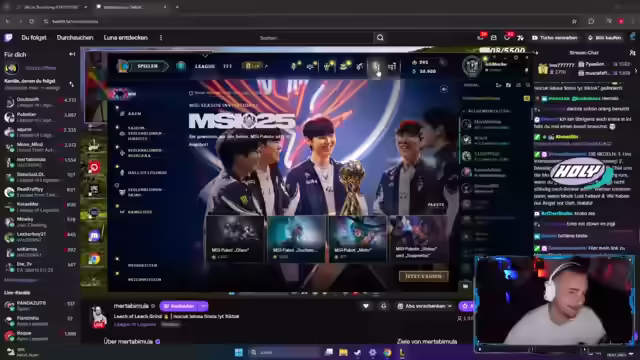The width and height of the screenshot is (640, 360).
Task: Click the Discord icon on streamed desktop
Action: 94,236
